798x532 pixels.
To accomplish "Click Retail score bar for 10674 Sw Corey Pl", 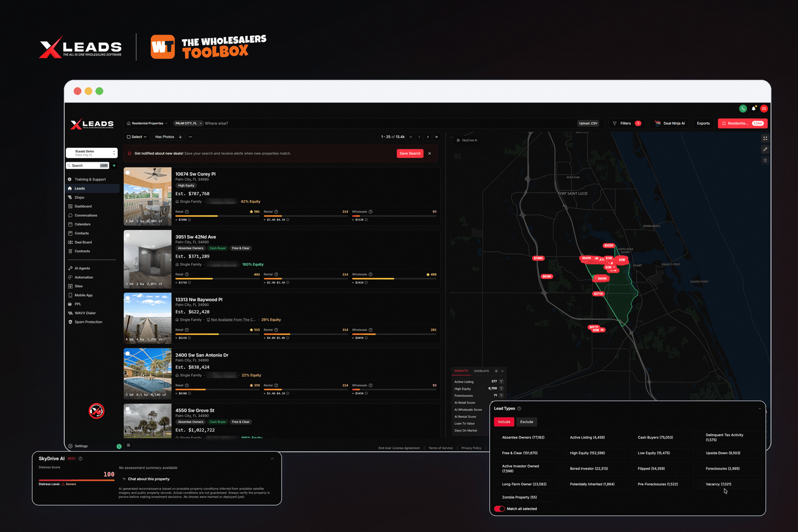I will [x=218, y=216].
